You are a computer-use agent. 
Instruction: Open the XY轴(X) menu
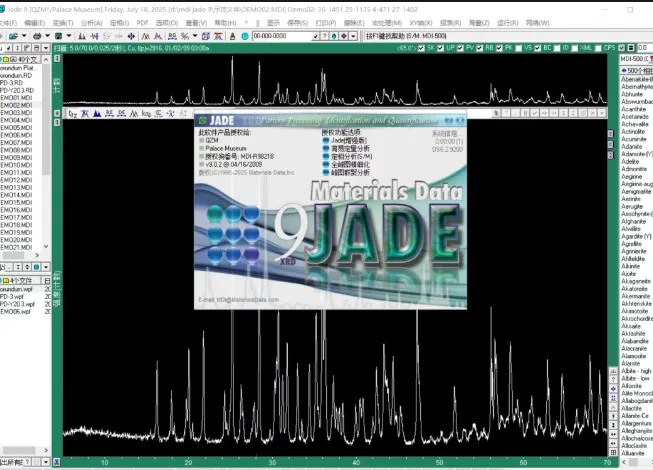click(x=421, y=23)
